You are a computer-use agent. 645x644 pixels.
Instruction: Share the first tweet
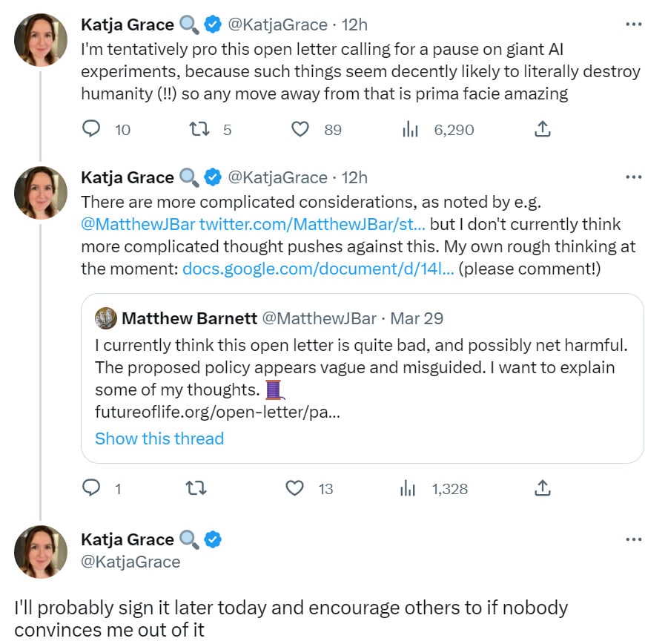click(x=543, y=129)
